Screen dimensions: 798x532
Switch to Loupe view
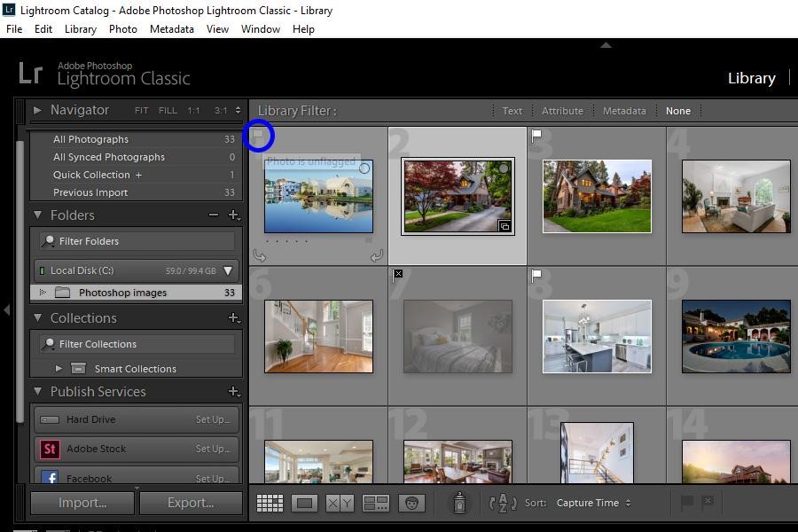tap(305, 503)
